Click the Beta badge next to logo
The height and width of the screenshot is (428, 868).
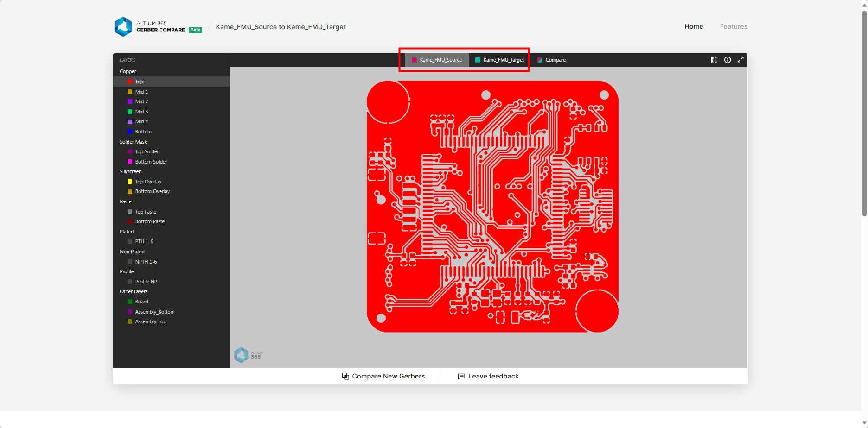click(x=195, y=30)
